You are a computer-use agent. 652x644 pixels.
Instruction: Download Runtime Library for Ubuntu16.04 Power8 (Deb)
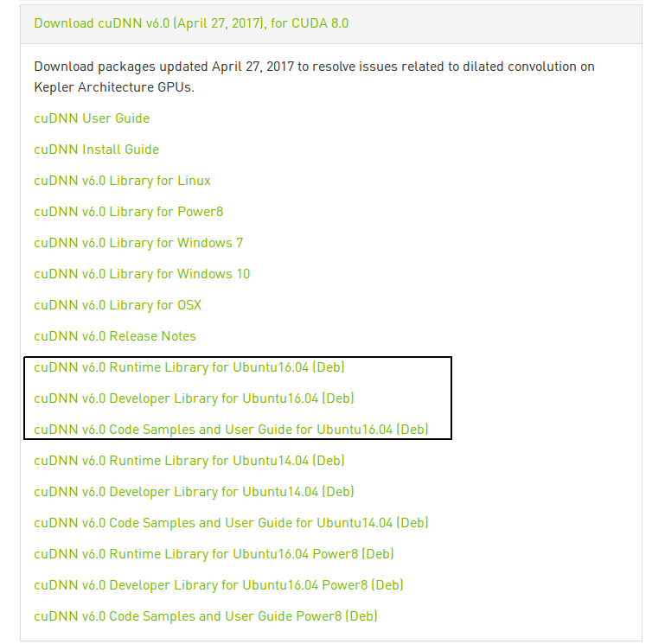pyautogui.click(x=214, y=554)
